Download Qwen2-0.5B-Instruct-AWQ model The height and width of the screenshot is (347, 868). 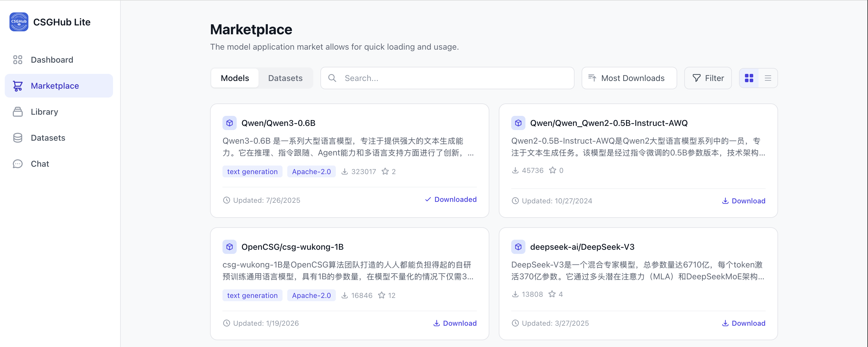(743, 201)
